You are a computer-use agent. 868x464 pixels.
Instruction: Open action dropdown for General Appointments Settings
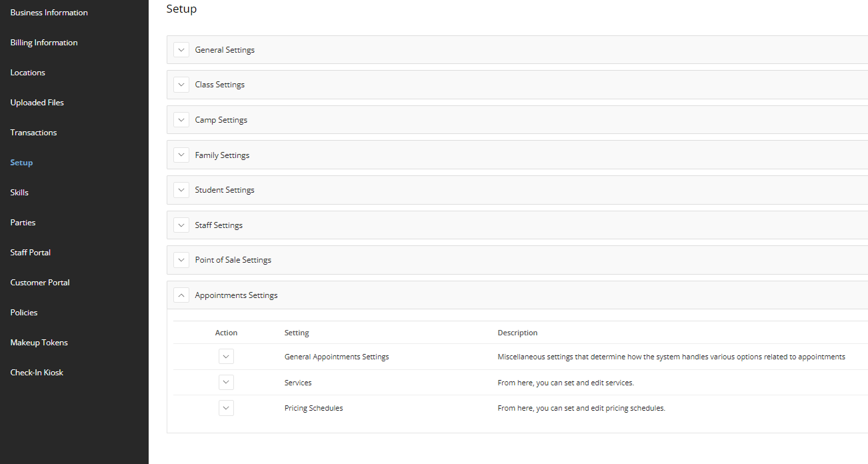pyautogui.click(x=226, y=357)
